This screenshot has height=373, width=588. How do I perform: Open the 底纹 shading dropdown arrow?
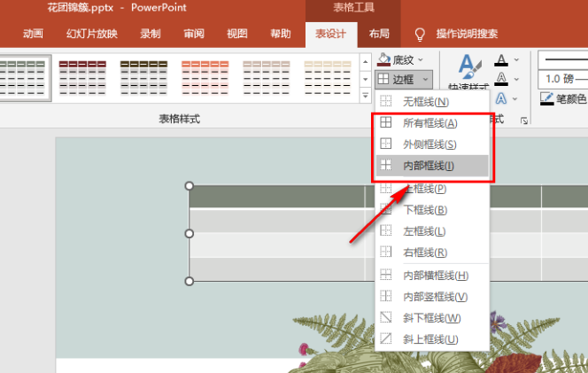pyautogui.click(x=421, y=59)
